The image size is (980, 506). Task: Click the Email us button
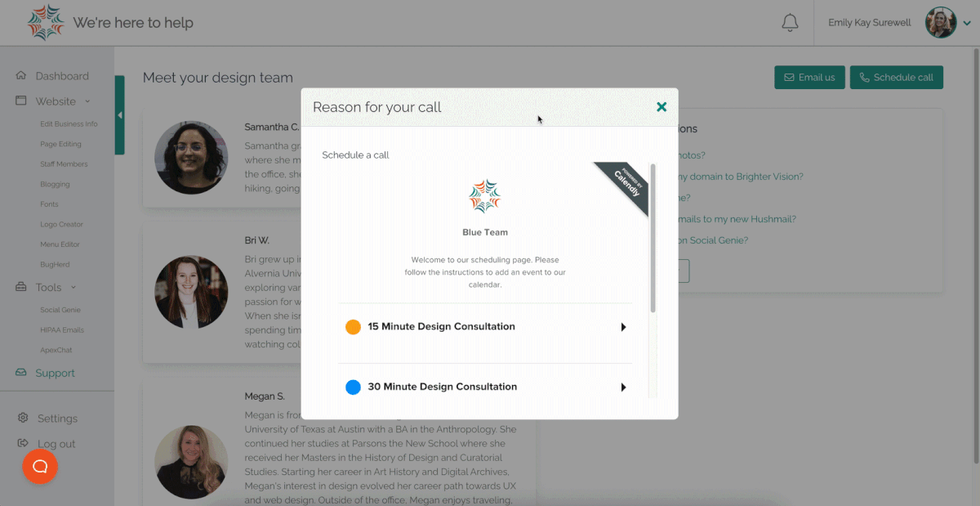809,77
